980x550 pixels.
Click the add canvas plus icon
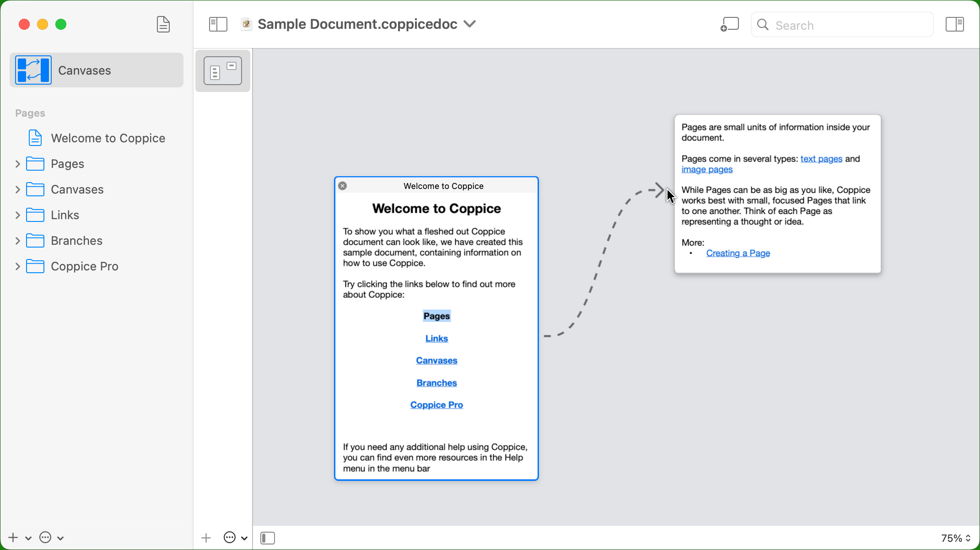point(206,538)
